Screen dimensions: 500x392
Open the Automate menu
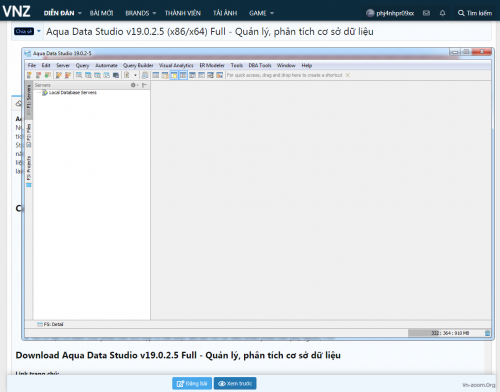click(106, 65)
